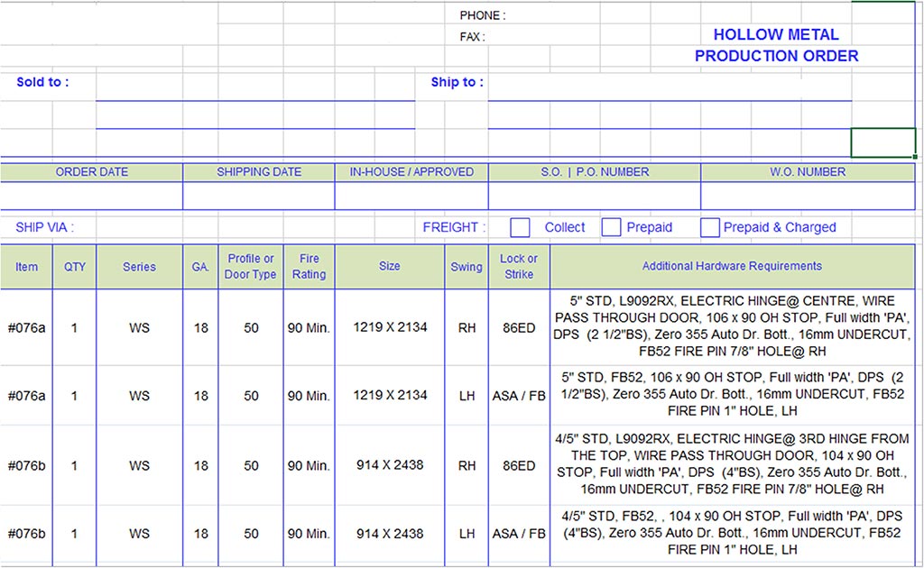Select the field below S.O. | P.O. NUMBER
This screenshot has width=924, height=568.
(594, 196)
